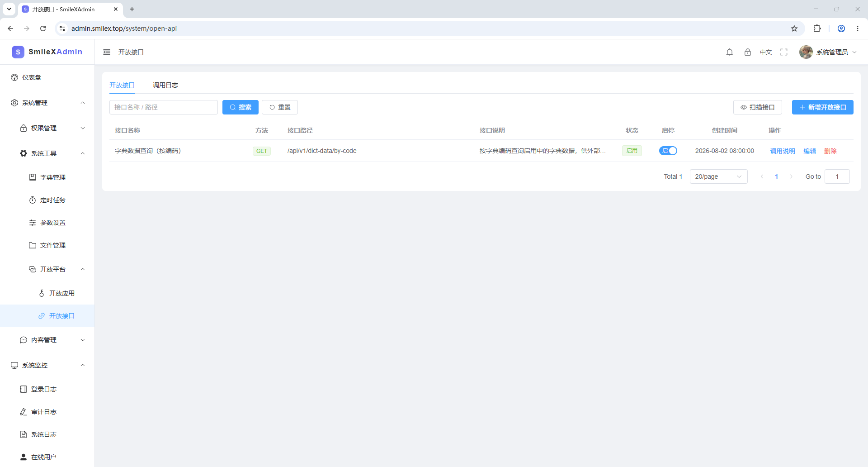868x467 pixels.
Task: Click the lock screen icon
Action: 748,52
